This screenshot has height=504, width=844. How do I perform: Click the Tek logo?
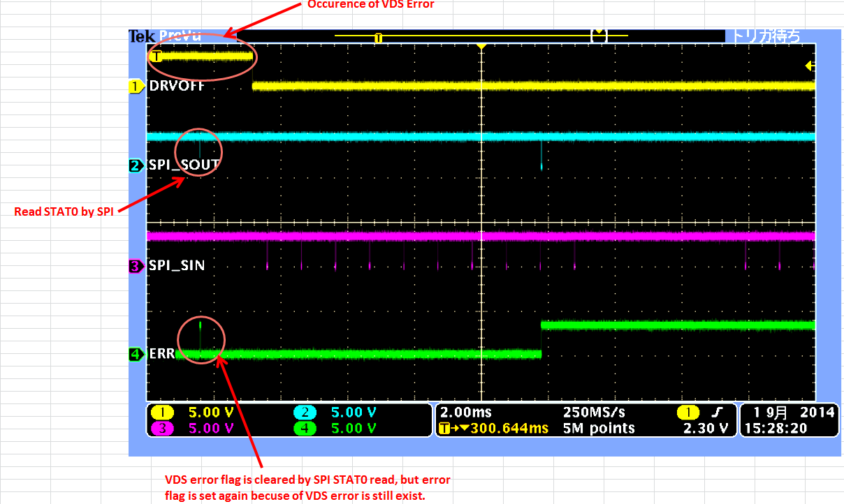[x=141, y=36]
